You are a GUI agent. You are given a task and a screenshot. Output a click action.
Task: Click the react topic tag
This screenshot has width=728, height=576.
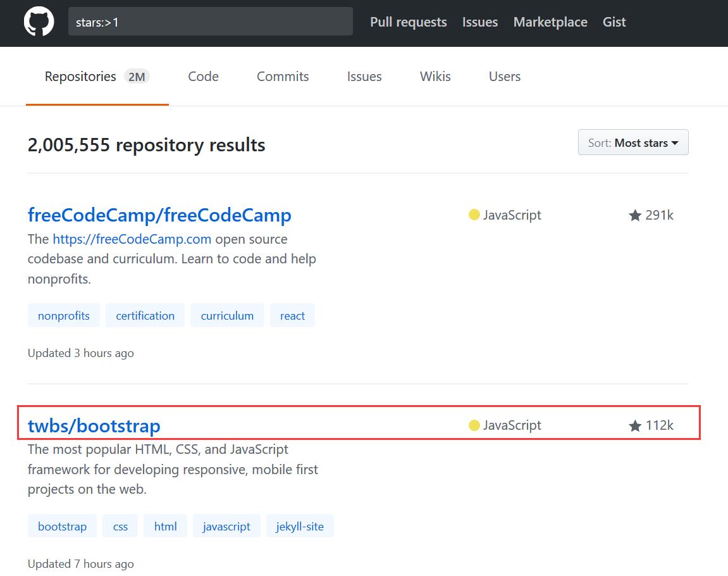(292, 315)
